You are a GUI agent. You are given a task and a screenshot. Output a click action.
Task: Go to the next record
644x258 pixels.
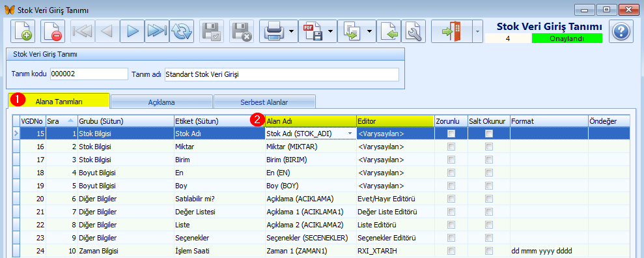click(x=132, y=31)
